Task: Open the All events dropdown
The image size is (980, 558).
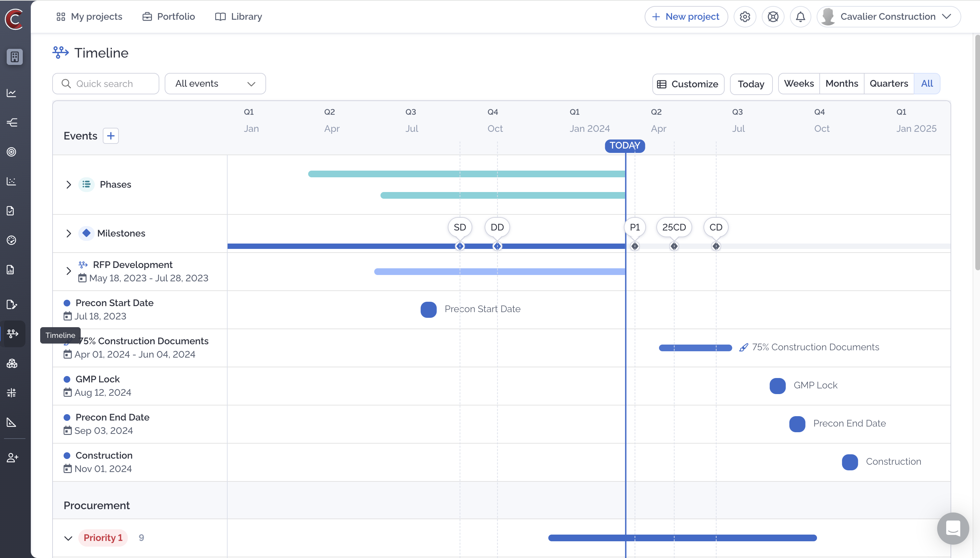Action: tap(215, 84)
